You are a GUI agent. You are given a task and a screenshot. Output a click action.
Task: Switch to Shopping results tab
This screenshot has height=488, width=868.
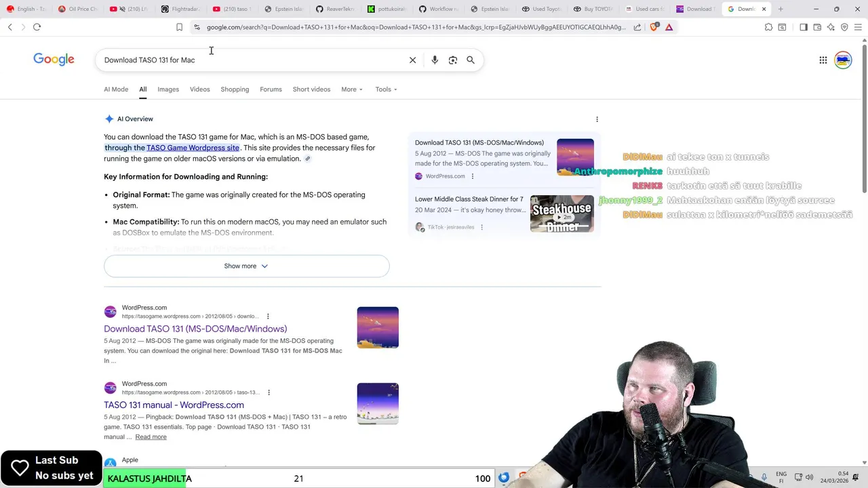[235, 89]
